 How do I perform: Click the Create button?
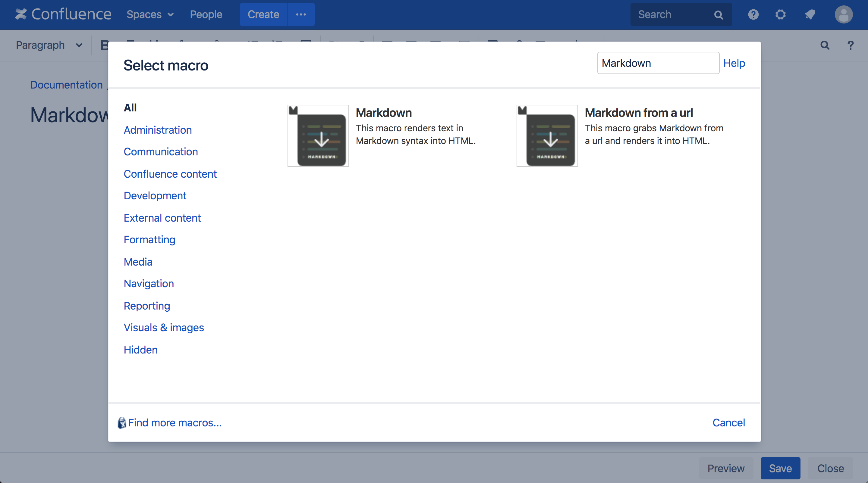pyautogui.click(x=263, y=14)
